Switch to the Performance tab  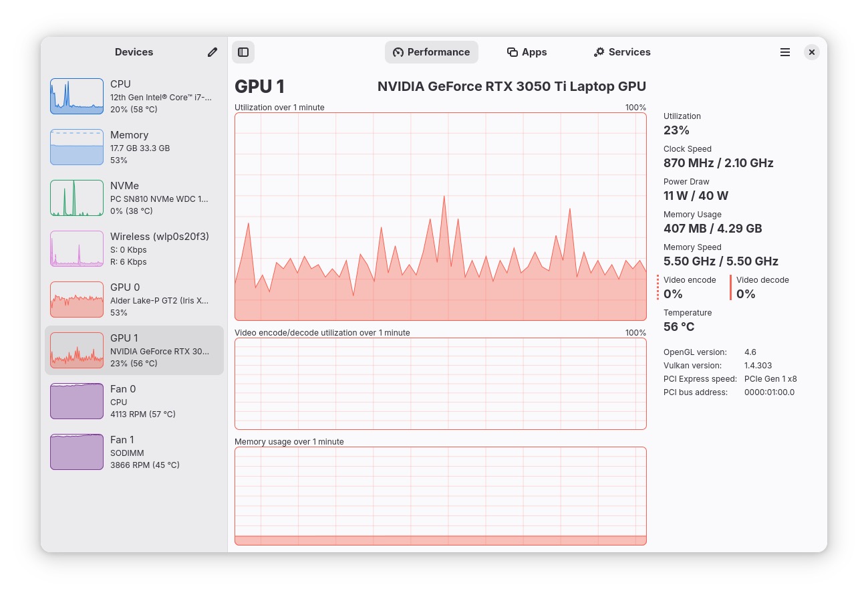pos(432,52)
